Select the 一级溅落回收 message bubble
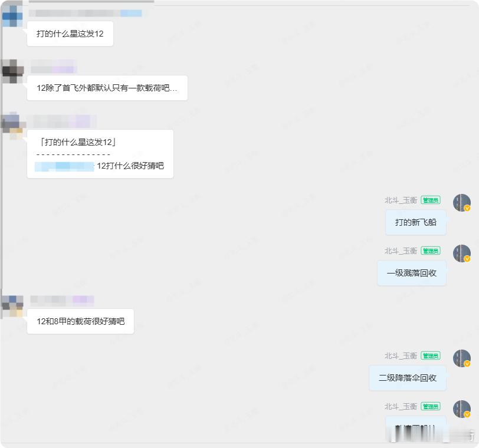This screenshot has height=448, width=479. (411, 273)
